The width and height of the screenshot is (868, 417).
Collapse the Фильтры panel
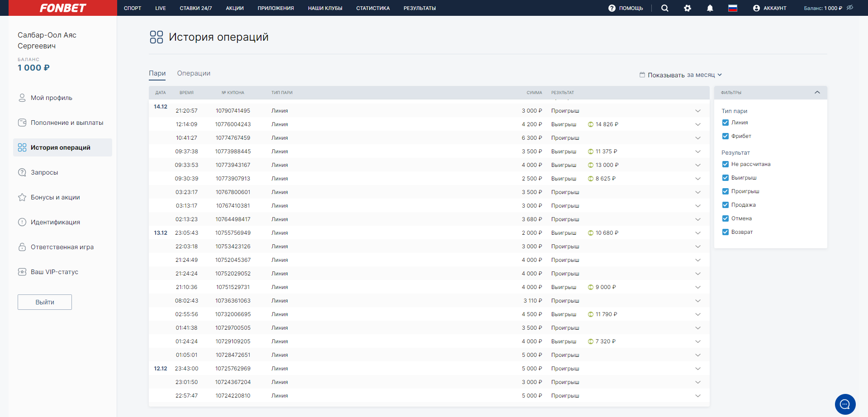(817, 92)
